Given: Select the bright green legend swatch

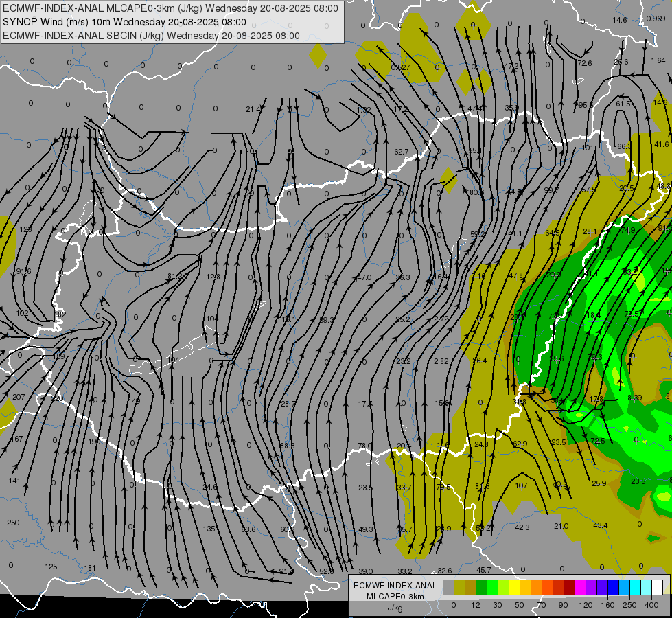Looking at the screenshot, I should click(x=492, y=587).
